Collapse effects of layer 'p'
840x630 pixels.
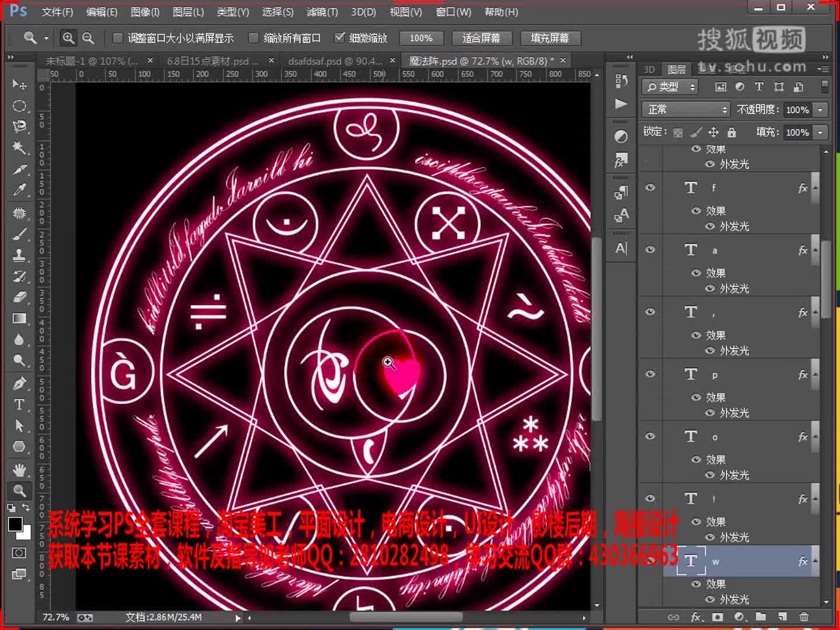tap(815, 374)
